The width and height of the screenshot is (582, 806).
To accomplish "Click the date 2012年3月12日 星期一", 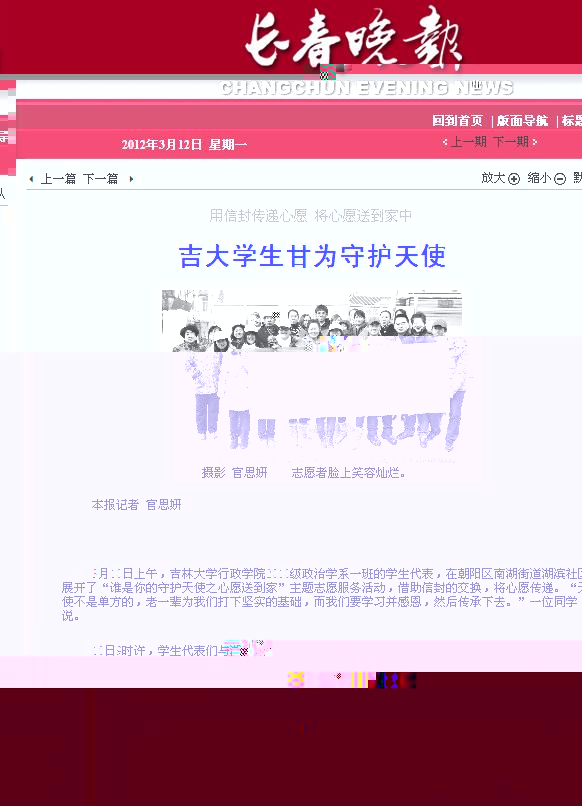I will [184, 144].
